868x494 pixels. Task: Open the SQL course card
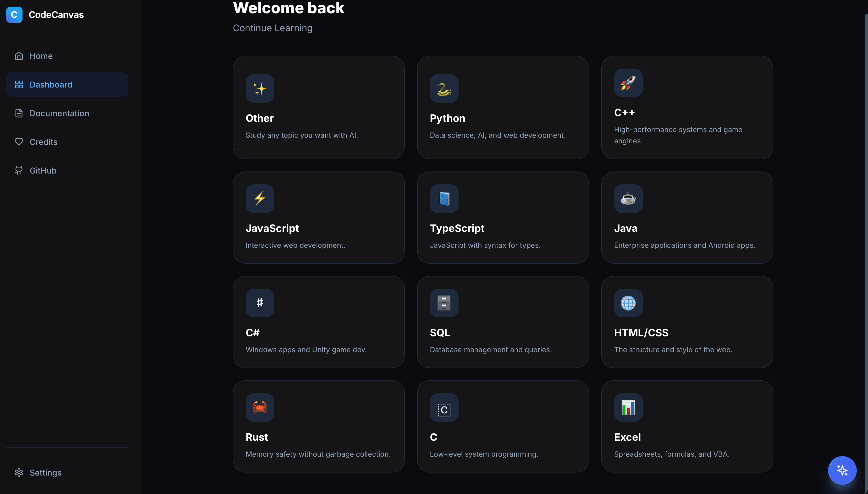pyautogui.click(x=503, y=322)
